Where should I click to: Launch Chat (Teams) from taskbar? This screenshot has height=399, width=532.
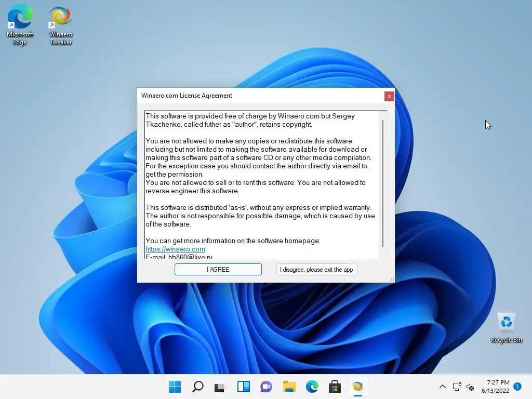pyautogui.click(x=266, y=387)
